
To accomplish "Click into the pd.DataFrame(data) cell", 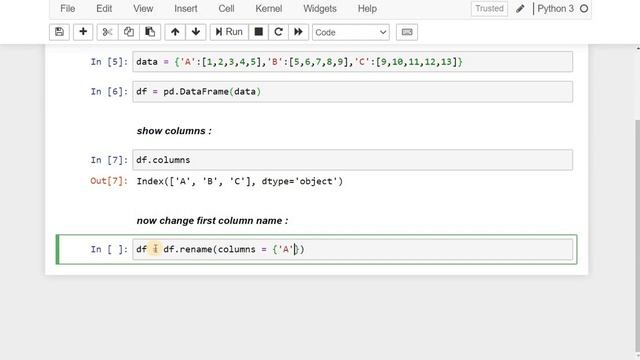I will 353,91.
